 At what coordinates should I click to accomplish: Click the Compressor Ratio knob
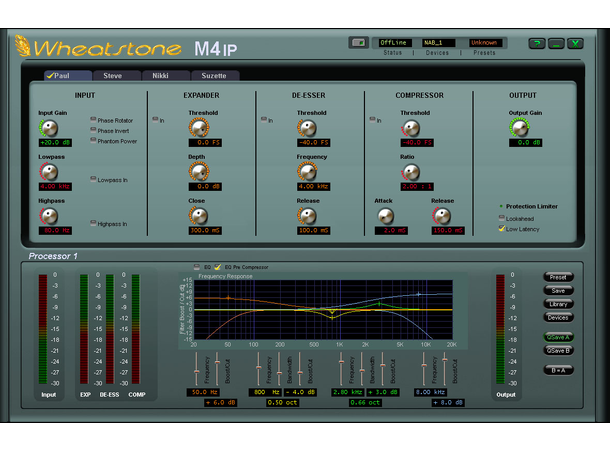[x=411, y=172]
